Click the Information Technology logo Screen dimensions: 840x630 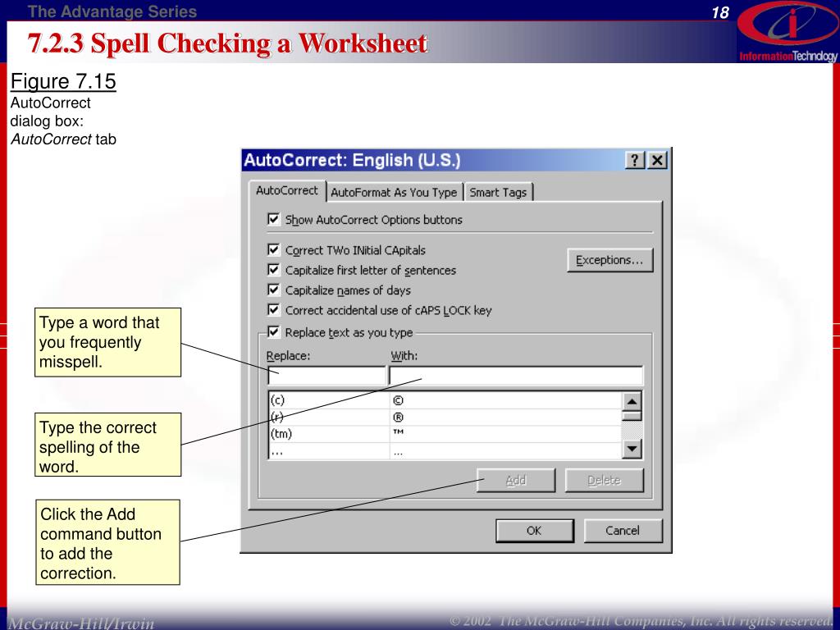pyautogui.click(x=787, y=32)
